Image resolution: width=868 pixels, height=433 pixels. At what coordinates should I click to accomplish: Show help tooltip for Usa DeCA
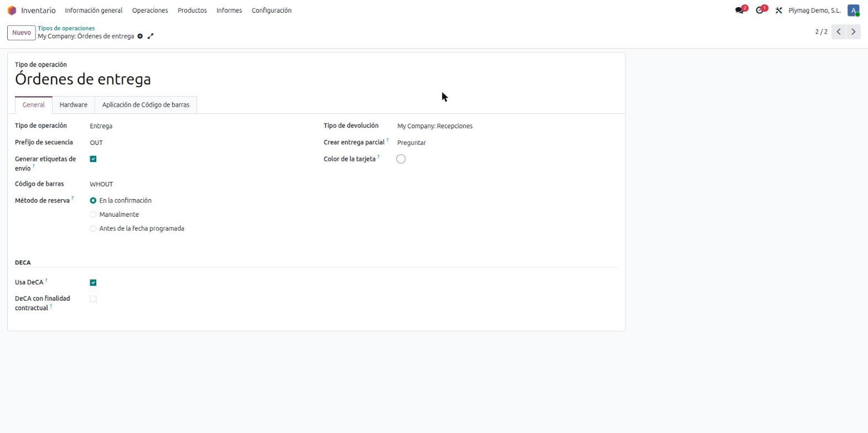click(x=46, y=280)
